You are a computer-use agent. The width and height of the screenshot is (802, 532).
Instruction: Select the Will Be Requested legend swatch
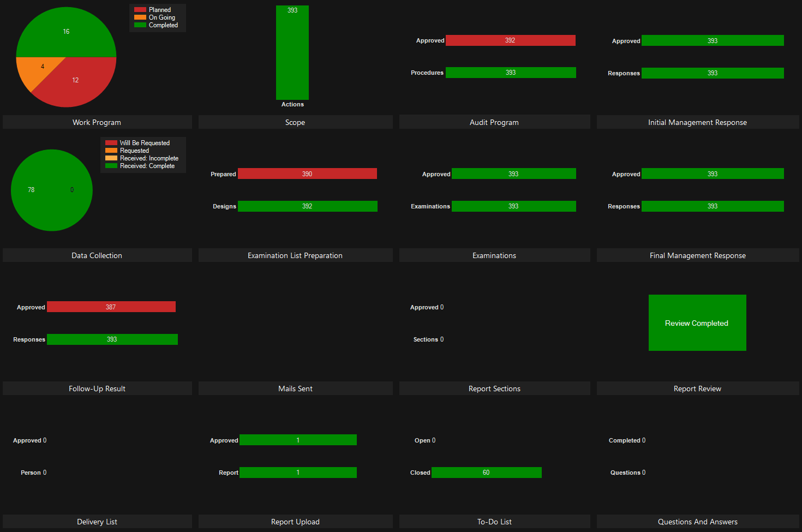point(111,143)
